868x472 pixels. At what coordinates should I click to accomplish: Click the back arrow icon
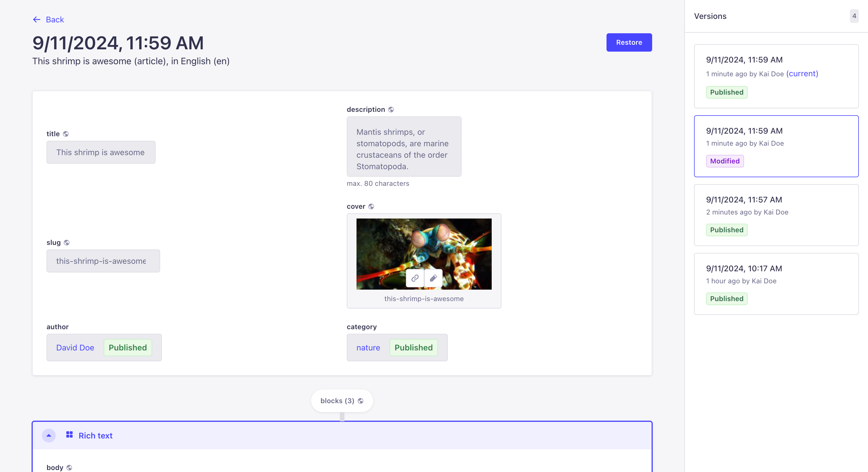pyautogui.click(x=37, y=19)
